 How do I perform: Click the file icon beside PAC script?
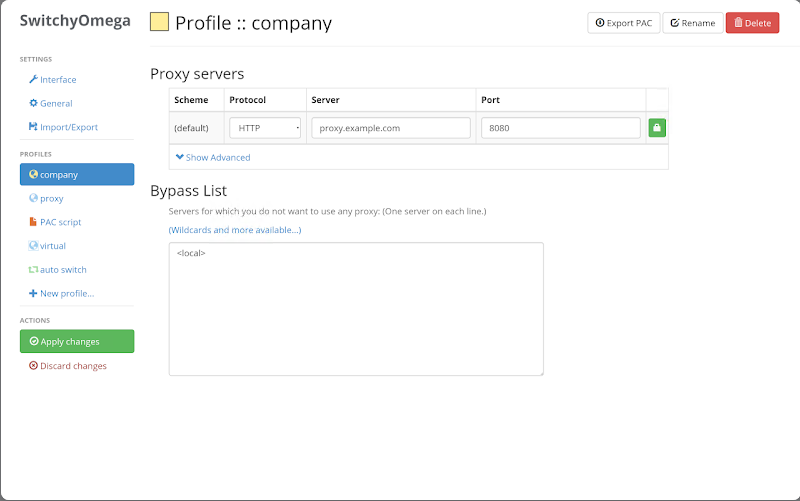tap(33, 221)
